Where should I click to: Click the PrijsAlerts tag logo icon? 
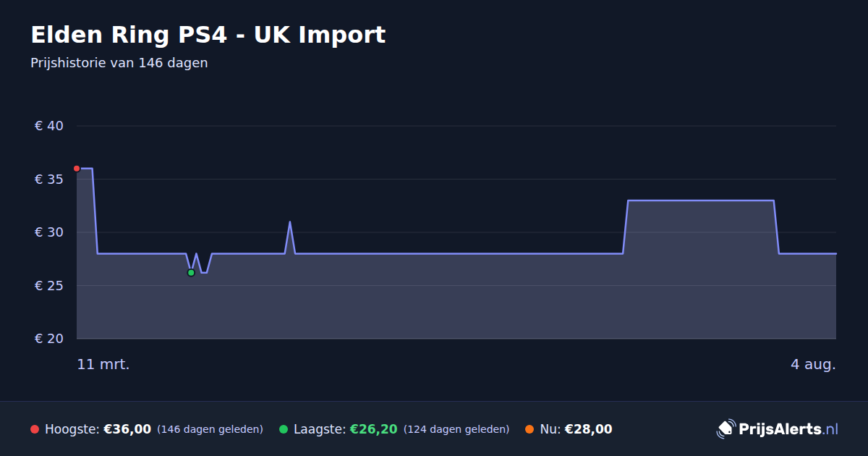pyautogui.click(x=726, y=429)
